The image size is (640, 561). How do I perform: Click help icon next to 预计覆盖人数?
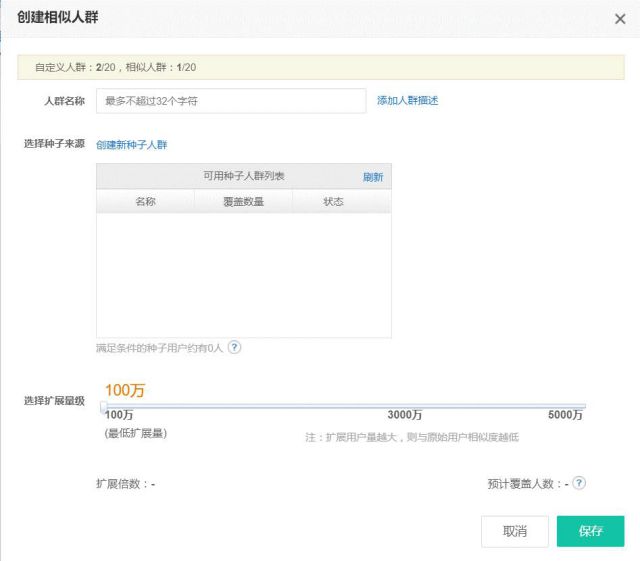[578, 483]
